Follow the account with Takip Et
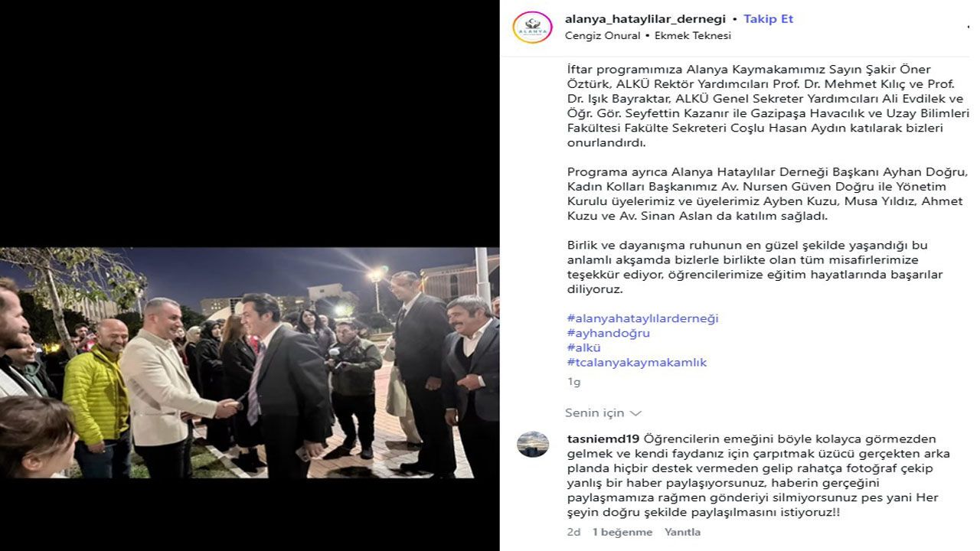This screenshot has height=551, width=980. (x=768, y=19)
